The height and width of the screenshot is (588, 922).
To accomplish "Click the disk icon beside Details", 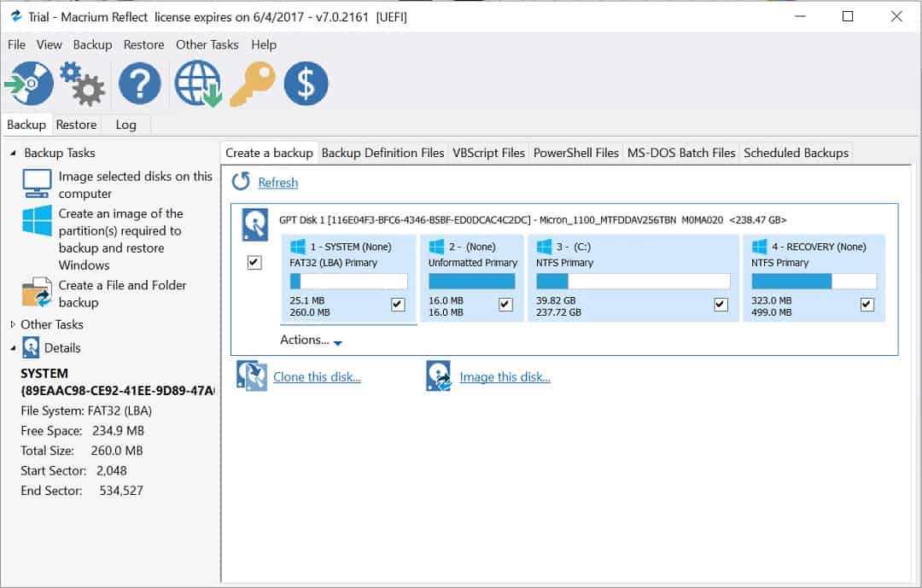I will click(31, 347).
